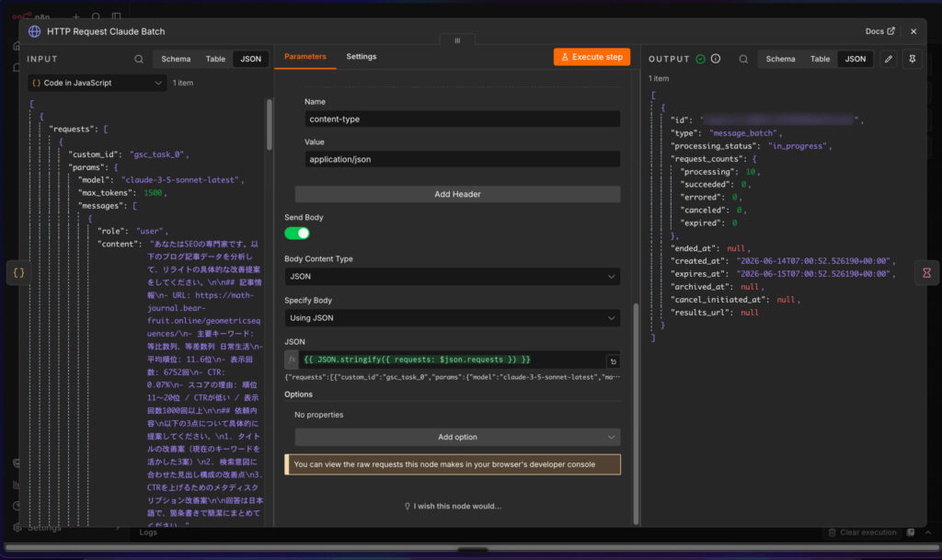Image resolution: width=942 pixels, height=560 pixels.
Task: Edit the header Name field content-type
Action: [462, 119]
